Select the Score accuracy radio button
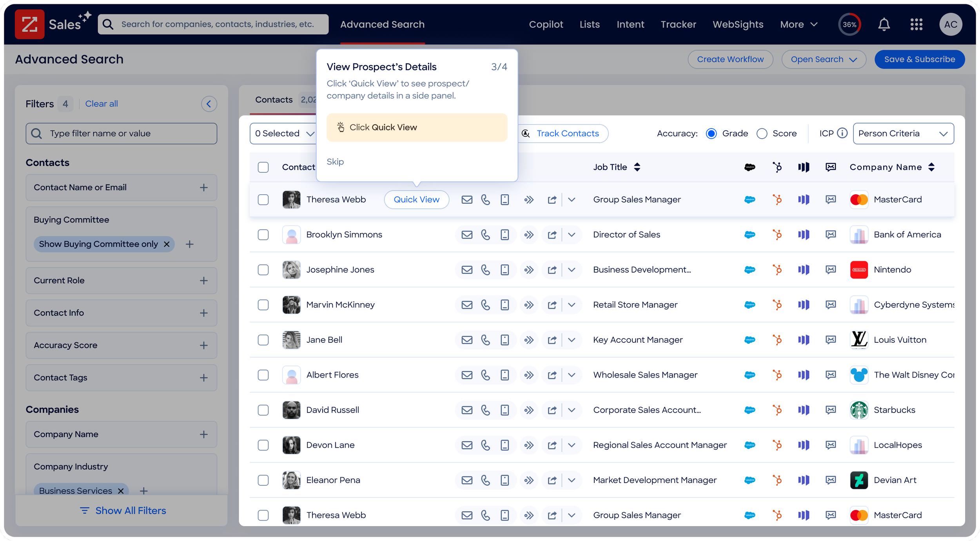Image resolution: width=980 pixels, height=541 pixels. tap(762, 134)
